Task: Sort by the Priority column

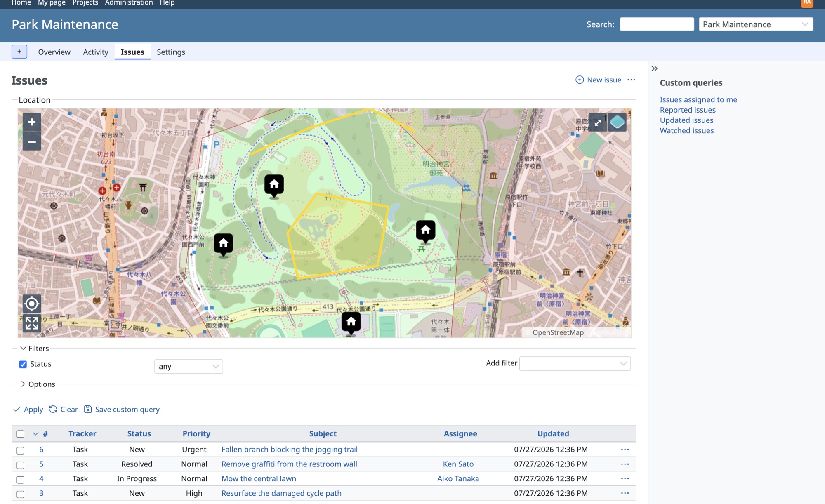Action: click(196, 433)
